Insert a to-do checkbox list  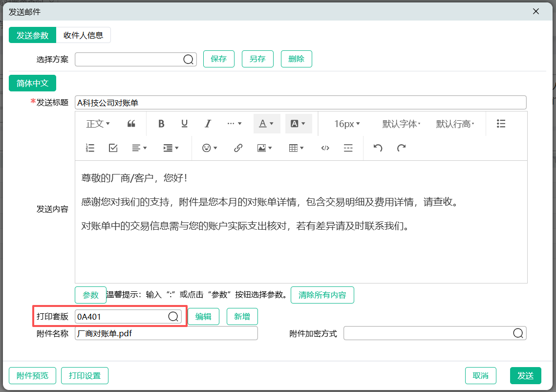click(113, 148)
